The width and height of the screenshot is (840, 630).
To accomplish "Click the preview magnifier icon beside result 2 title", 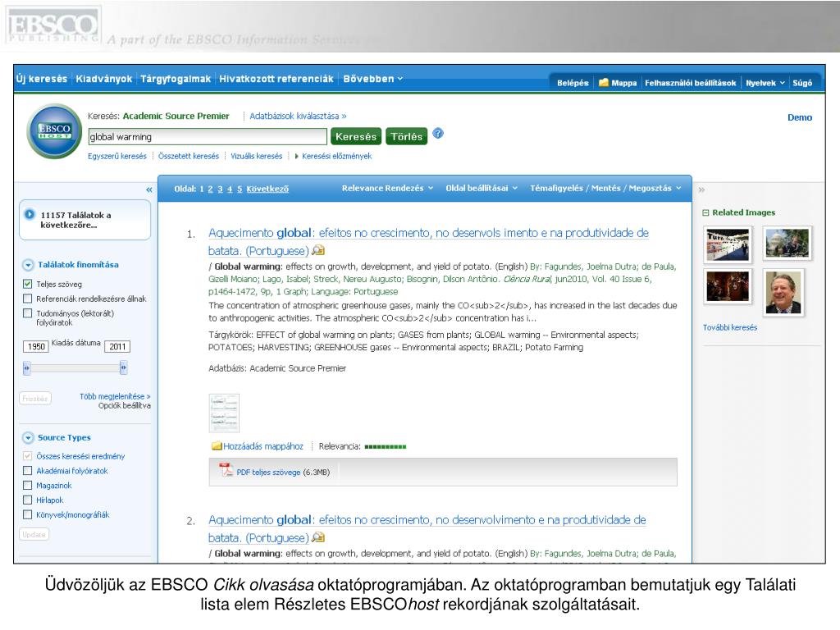I will tap(318, 536).
